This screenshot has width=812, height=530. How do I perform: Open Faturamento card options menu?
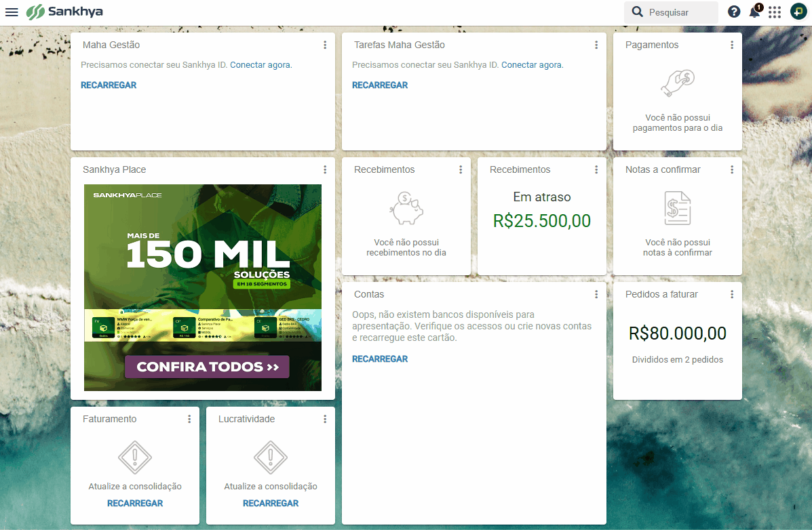tap(189, 420)
